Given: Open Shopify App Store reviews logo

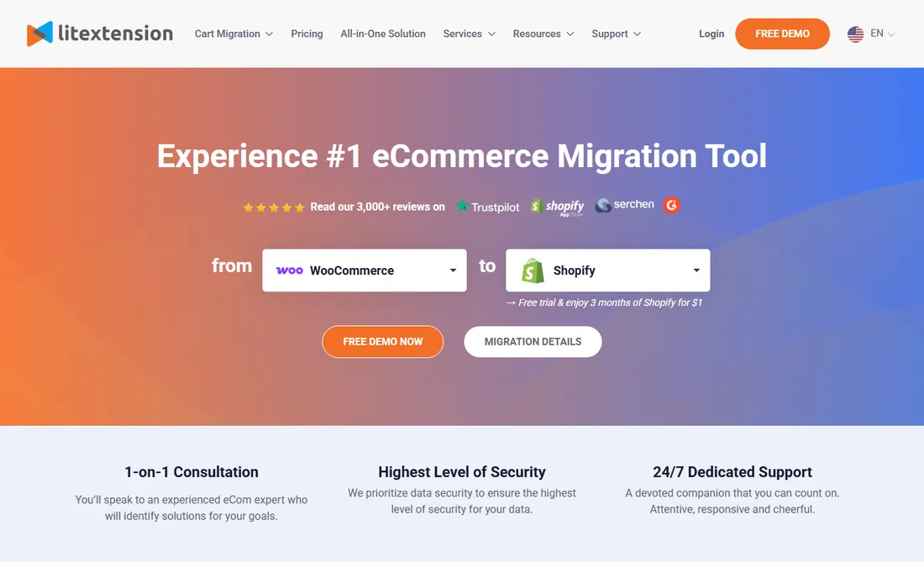Looking at the screenshot, I should pos(558,207).
